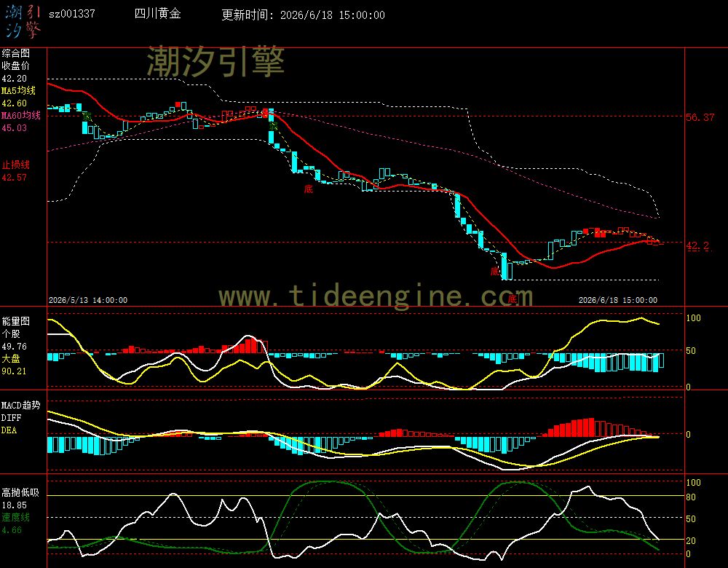Click the MA60均线 legend label
Image resolution: width=728 pixels, height=568 pixels.
click(x=21, y=115)
